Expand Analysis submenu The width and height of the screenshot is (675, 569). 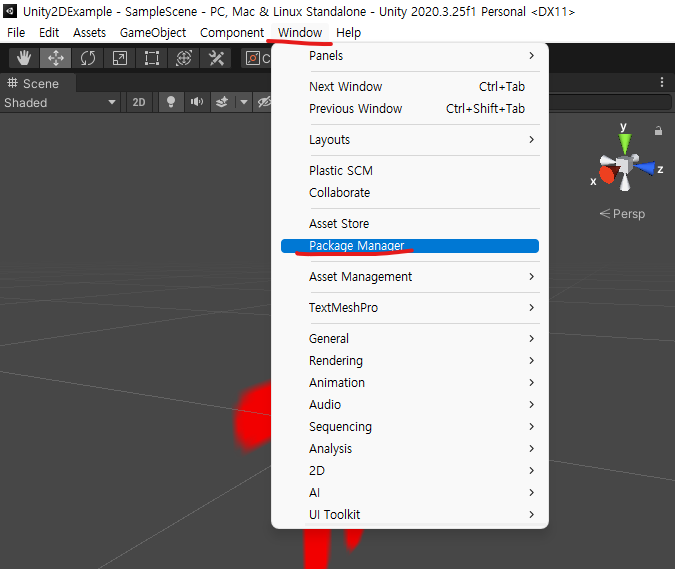point(410,448)
